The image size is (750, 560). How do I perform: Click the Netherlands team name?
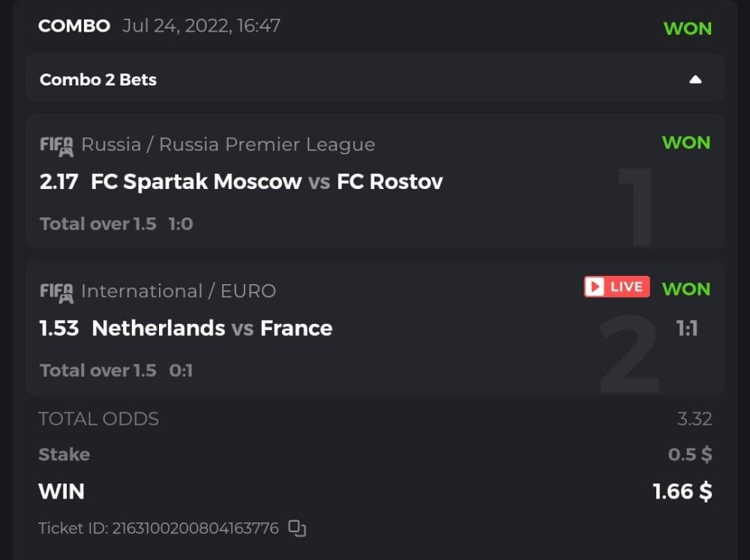(x=158, y=328)
